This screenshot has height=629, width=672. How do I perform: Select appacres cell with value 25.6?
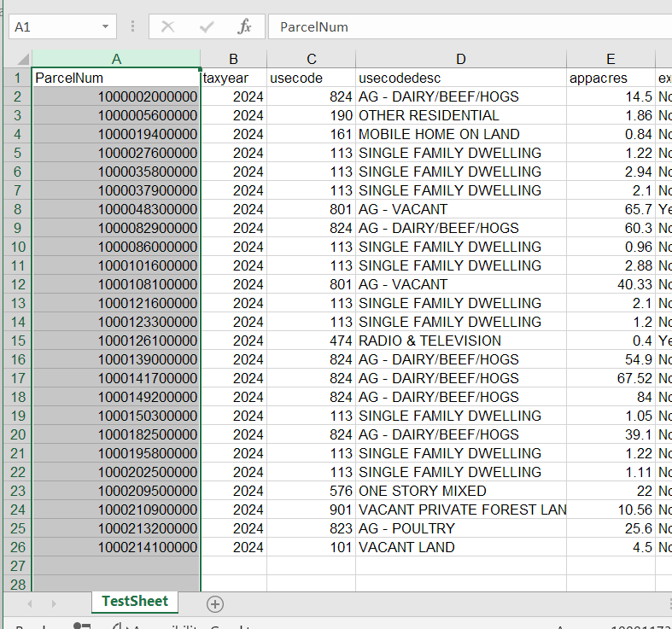(x=611, y=529)
